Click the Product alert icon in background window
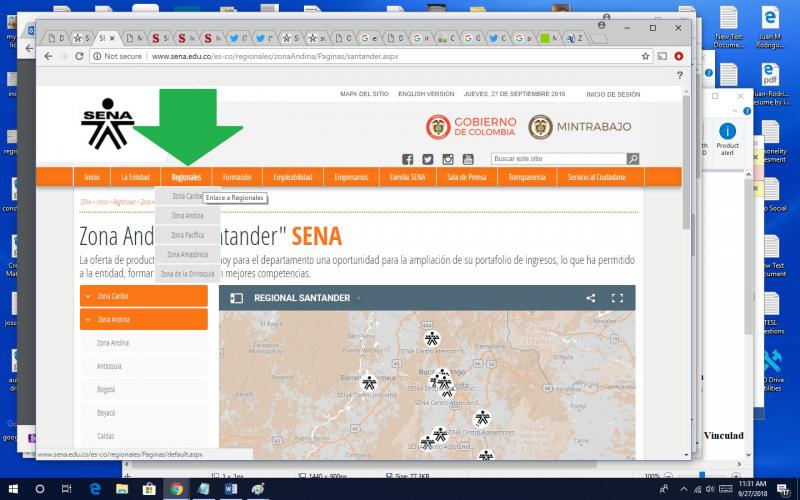The image size is (800, 500). click(x=728, y=138)
